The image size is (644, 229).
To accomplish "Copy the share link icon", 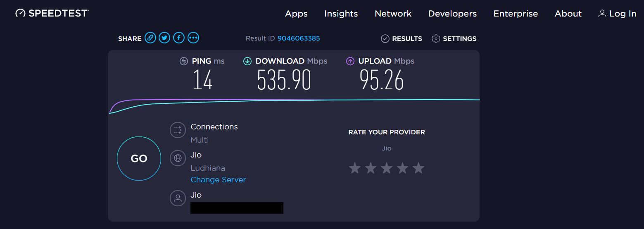I will [150, 38].
